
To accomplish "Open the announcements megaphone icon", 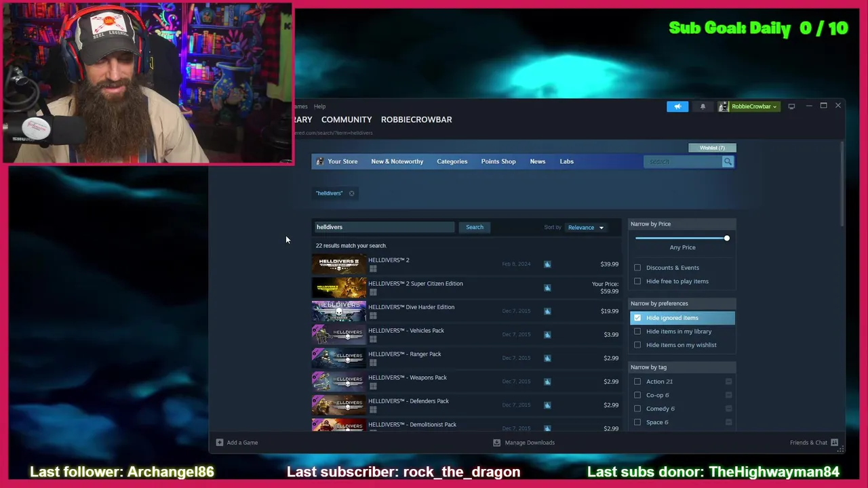I will (x=677, y=106).
